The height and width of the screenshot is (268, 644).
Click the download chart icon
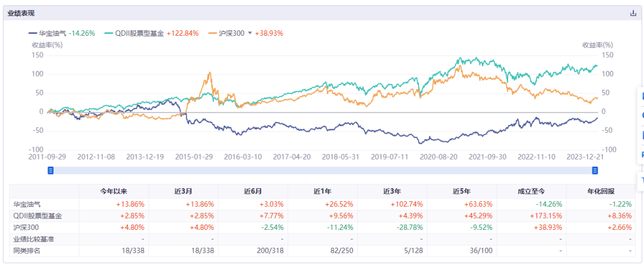633,13
